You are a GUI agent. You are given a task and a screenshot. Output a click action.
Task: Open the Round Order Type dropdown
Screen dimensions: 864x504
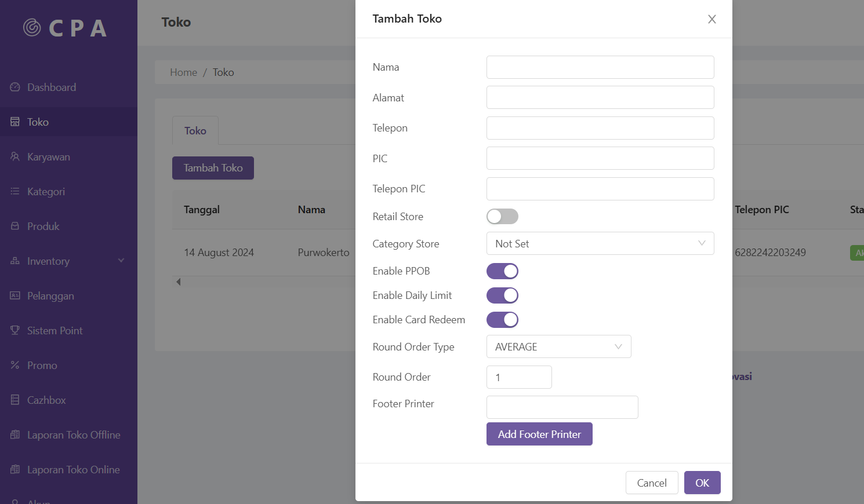click(558, 346)
